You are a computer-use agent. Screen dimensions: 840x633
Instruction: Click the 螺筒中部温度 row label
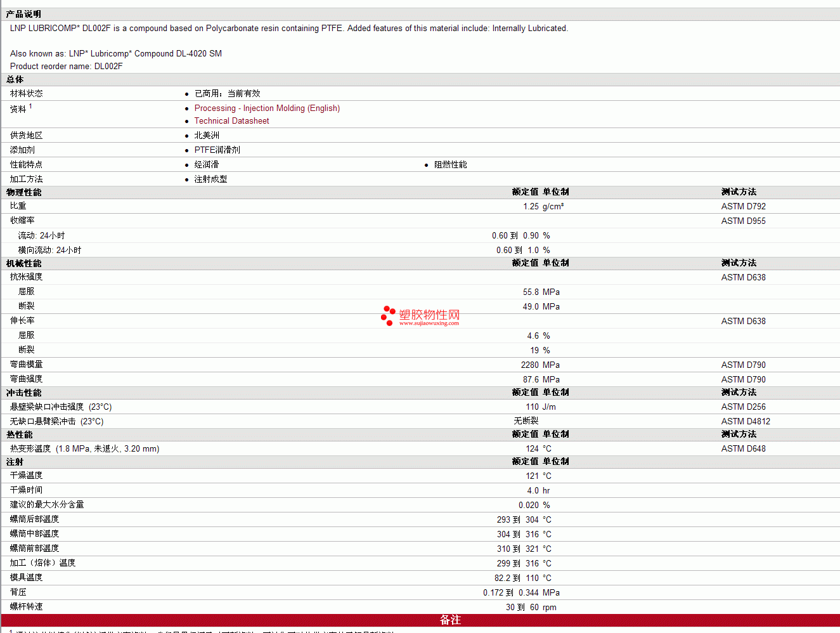click(x=34, y=534)
